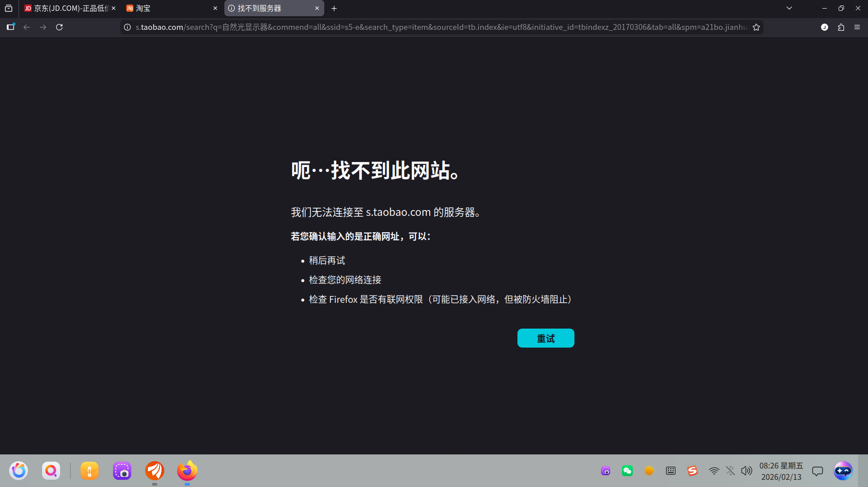Bookmark this page with star icon
Viewport: 868px width, 487px height.
click(x=756, y=27)
